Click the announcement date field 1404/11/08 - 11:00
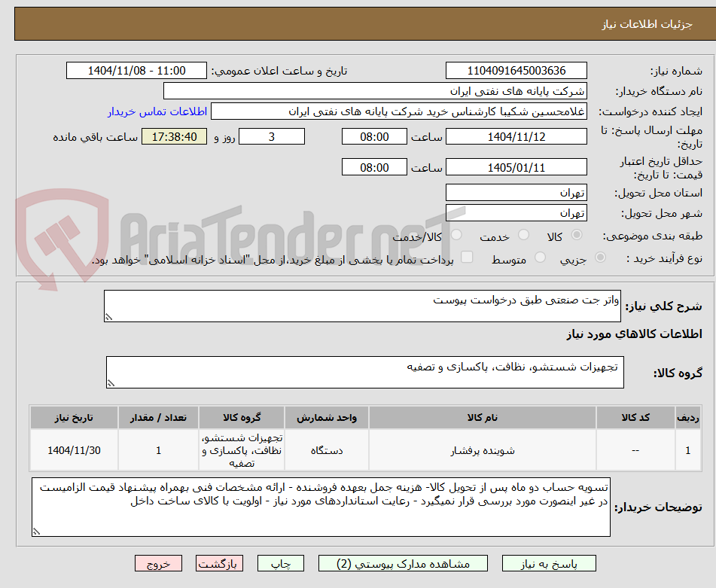The height and width of the screenshot is (588, 716). [x=136, y=71]
